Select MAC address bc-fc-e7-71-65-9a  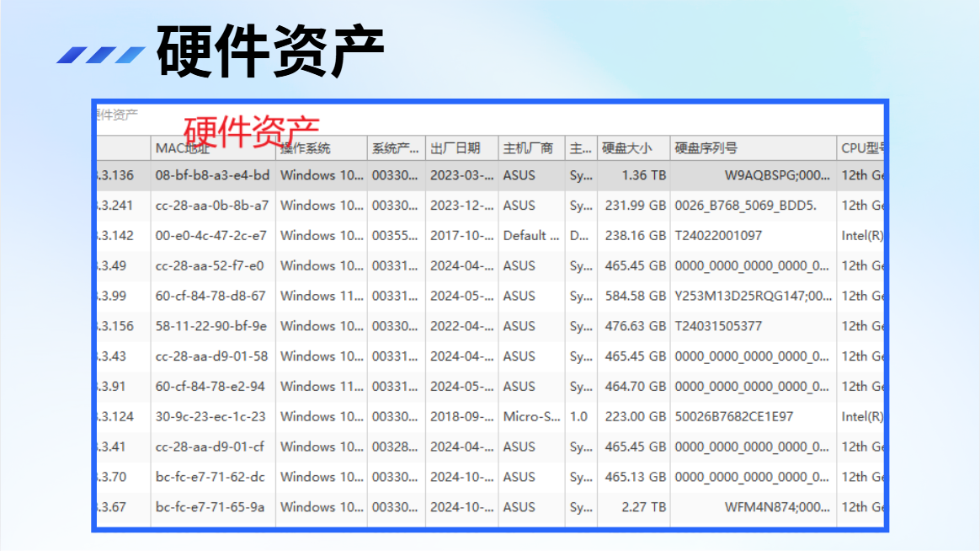[x=210, y=507]
